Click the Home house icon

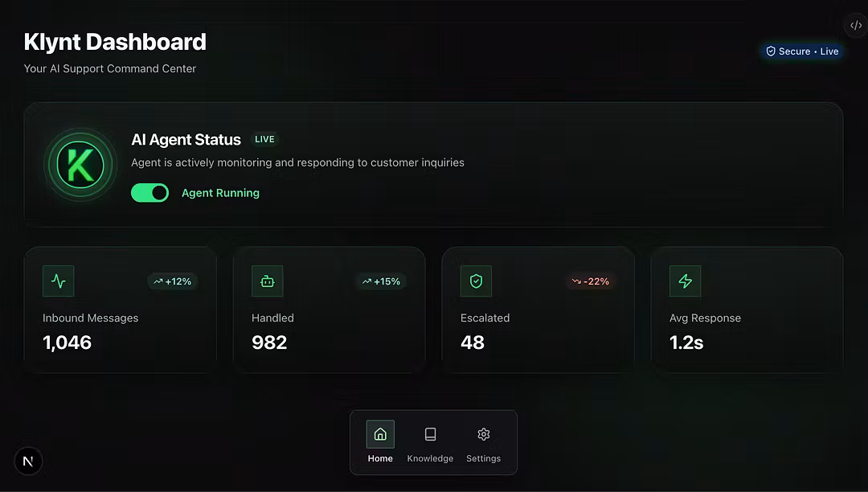(x=380, y=434)
